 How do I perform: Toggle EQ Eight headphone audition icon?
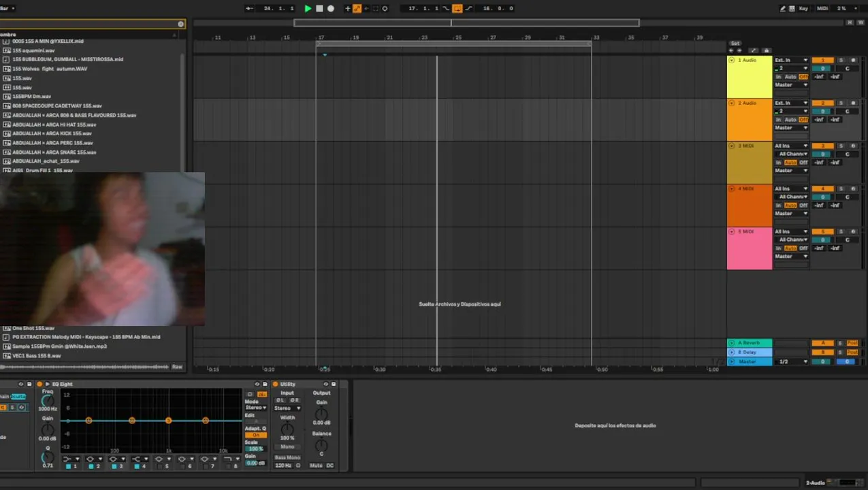click(250, 394)
